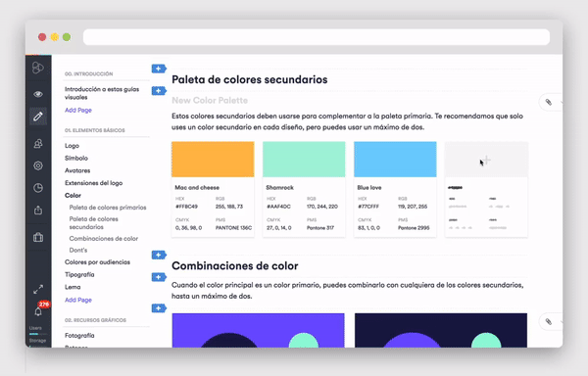Open the users icon in the sidebar
588x376 pixels.
[x=38, y=143]
